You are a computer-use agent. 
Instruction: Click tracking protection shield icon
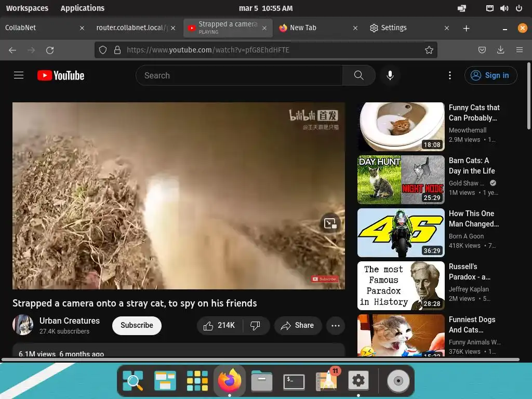pos(103,50)
